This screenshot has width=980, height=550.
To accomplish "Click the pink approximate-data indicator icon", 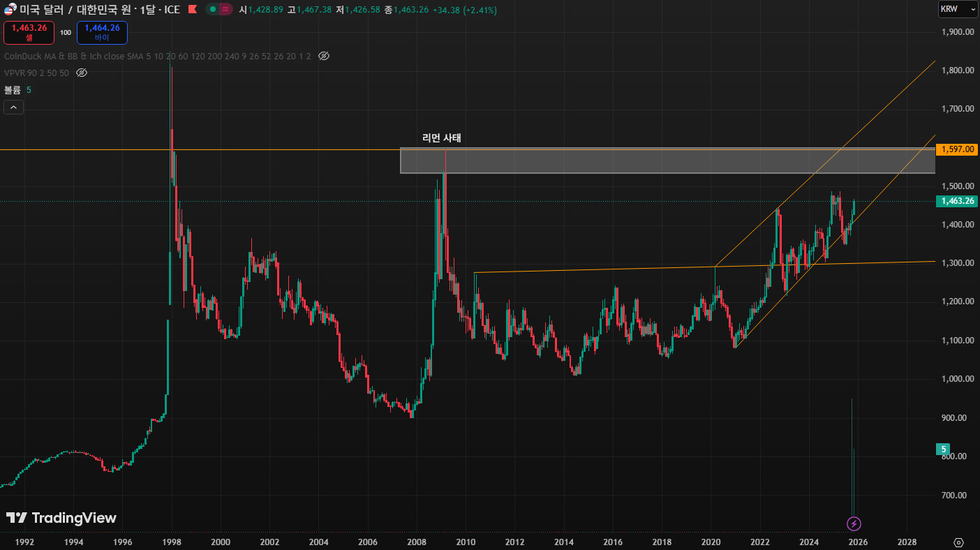I will pyautogui.click(x=225, y=10).
